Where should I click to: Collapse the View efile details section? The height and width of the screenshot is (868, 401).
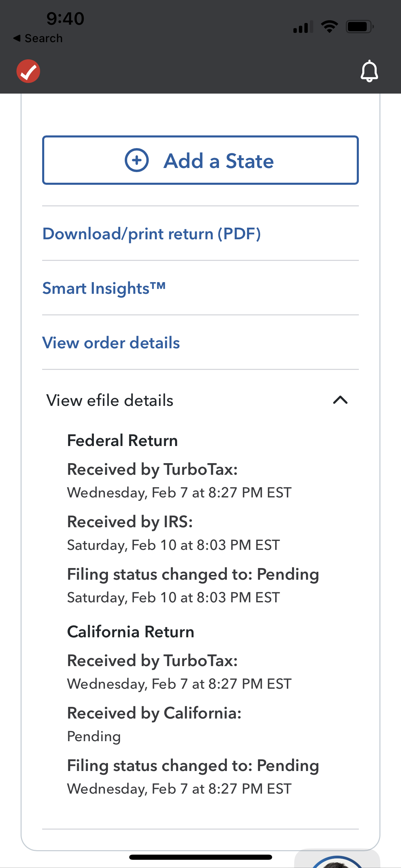pos(110,400)
